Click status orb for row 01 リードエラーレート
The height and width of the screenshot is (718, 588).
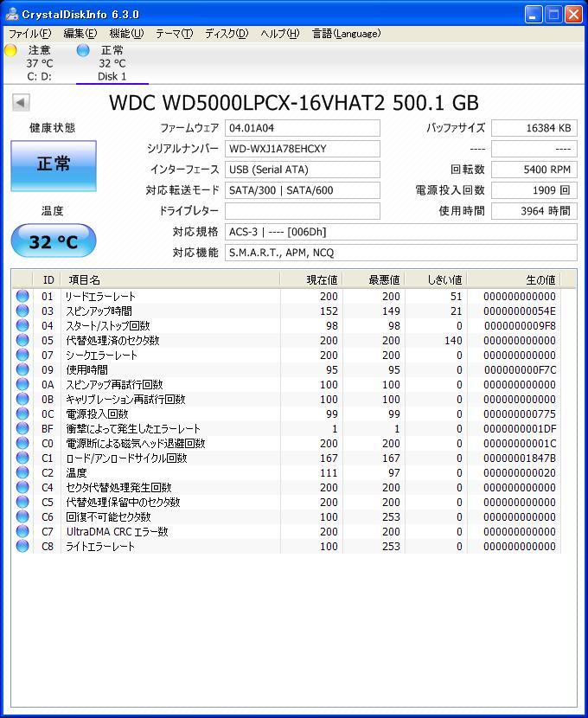22,296
